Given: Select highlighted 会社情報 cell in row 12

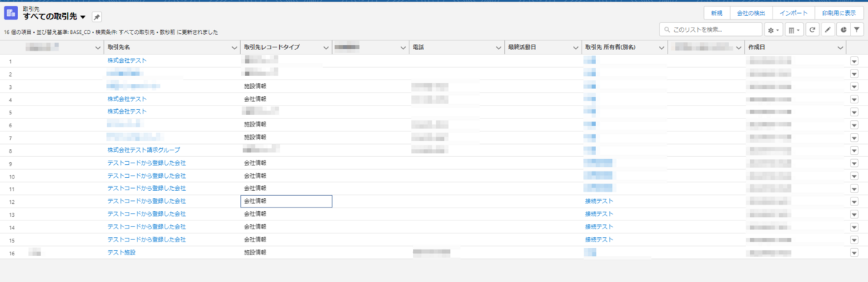Looking at the screenshot, I should (x=286, y=202).
